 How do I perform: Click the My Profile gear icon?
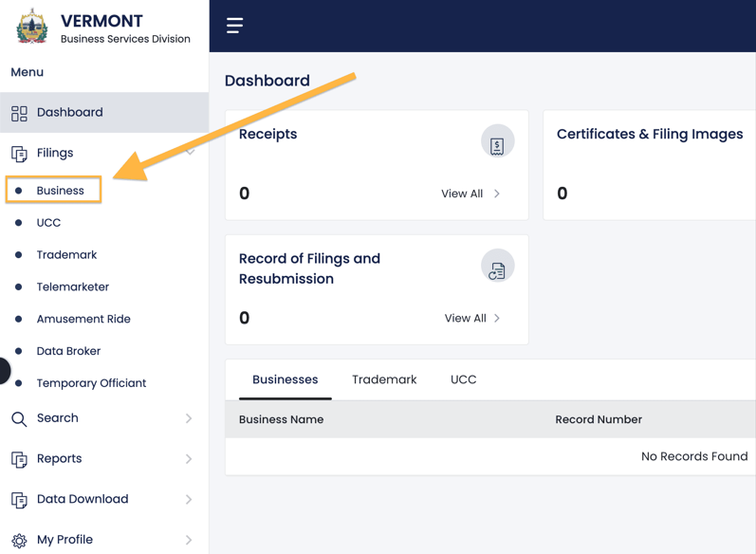[19, 540]
